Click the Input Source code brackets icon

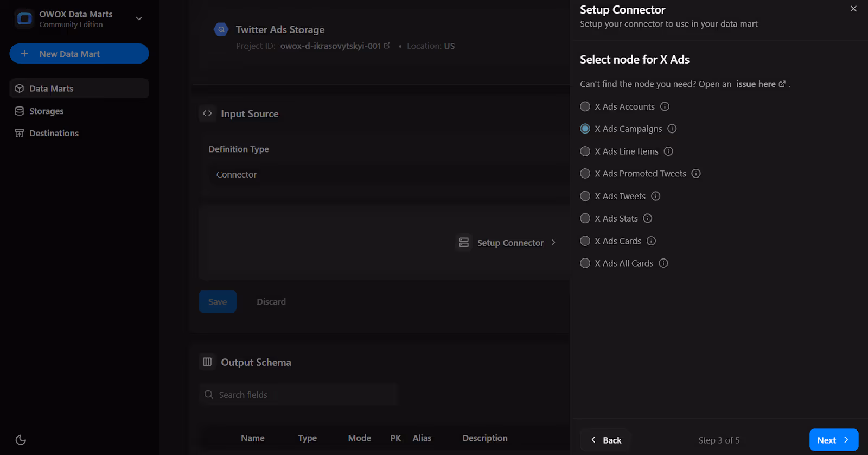(207, 113)
